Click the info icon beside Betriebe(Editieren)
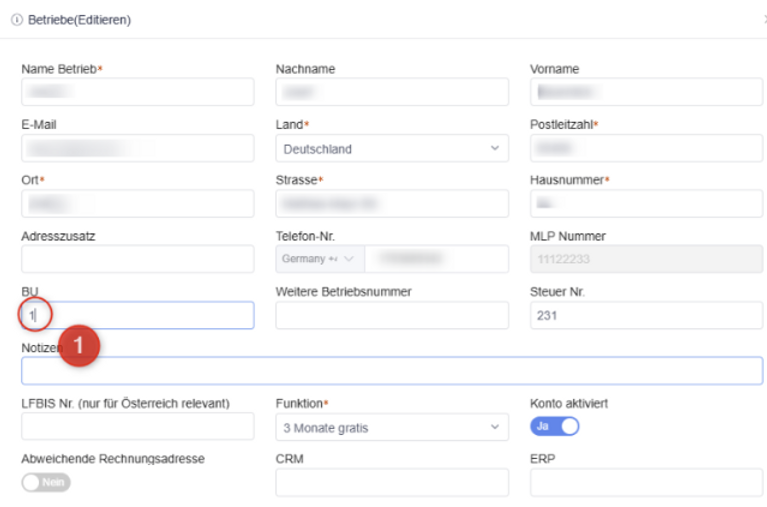Image resolution: width=767 pixels, height=507 pixels. [x=17, y=20]
